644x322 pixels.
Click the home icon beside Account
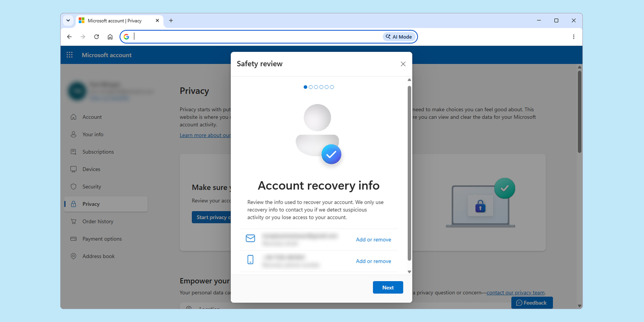(73, 117)
